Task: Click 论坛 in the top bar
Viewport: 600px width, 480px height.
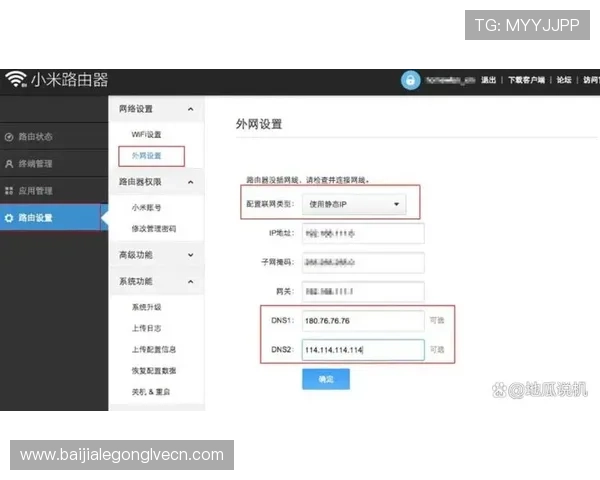Action: [x=564, y=80]
